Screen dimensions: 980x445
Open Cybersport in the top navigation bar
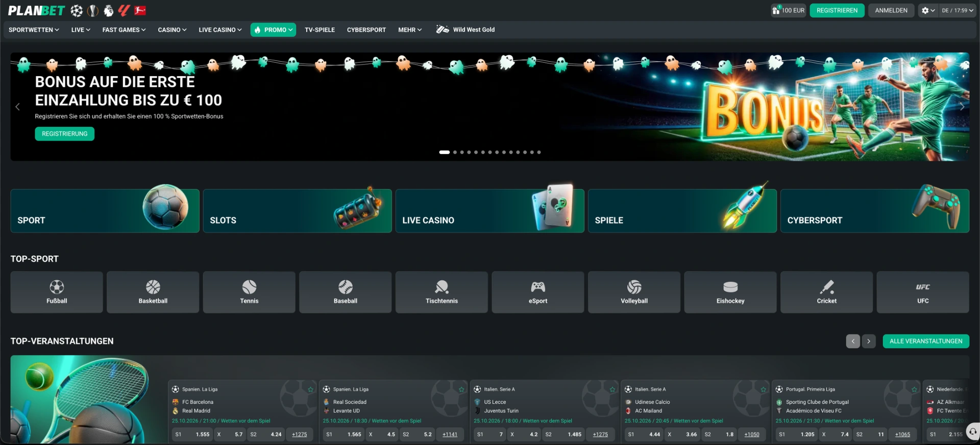click(x=366, y=30)
